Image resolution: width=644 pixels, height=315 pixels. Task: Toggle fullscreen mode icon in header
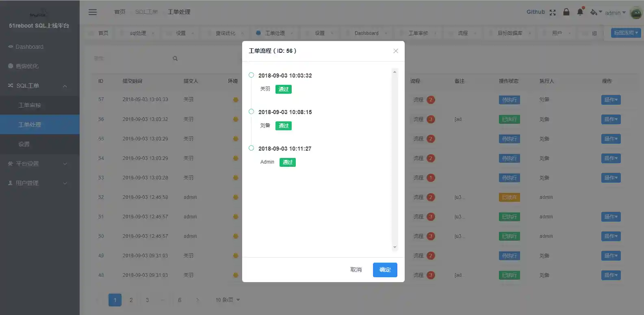pyautogui.click(x=553, y=13)
